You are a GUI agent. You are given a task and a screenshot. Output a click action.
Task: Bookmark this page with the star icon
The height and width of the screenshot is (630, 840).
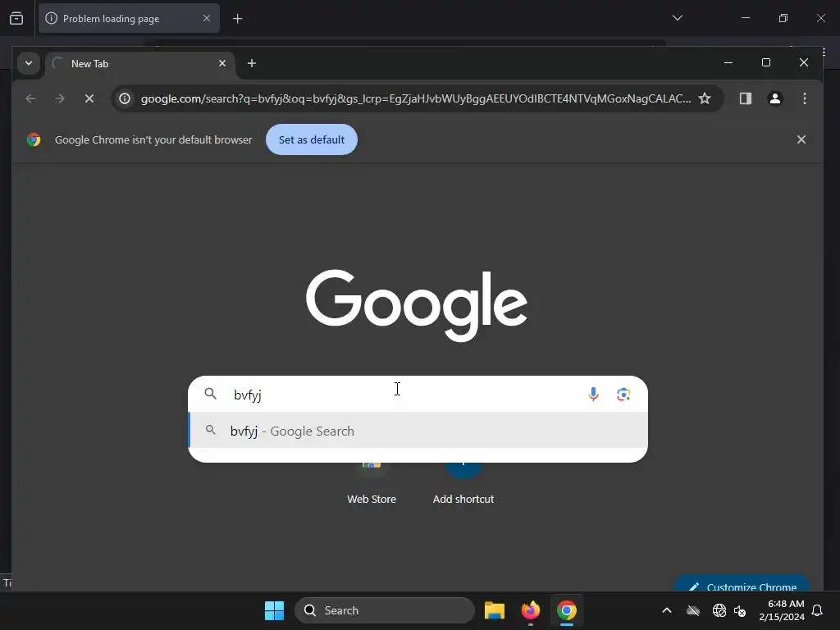(705, 98)
